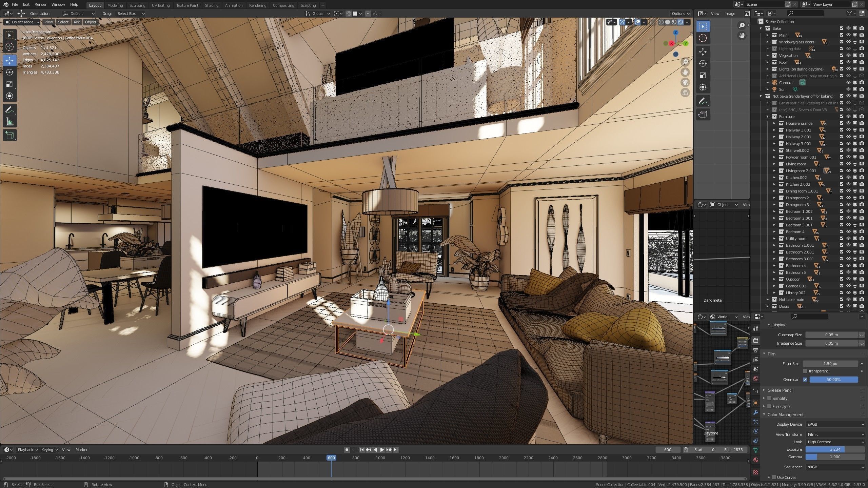
Task: Open the View Transform Filmic dropdown
Action: coord(835,434)
